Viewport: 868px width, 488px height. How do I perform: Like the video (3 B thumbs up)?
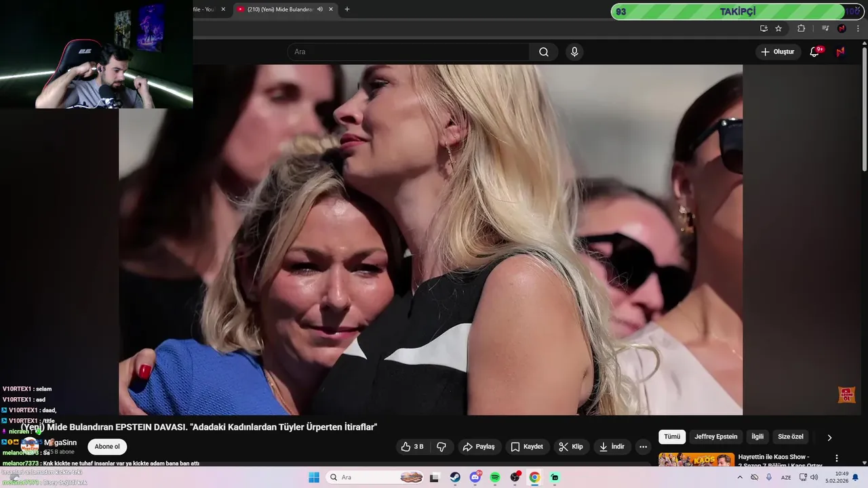(x=412, y=447)
